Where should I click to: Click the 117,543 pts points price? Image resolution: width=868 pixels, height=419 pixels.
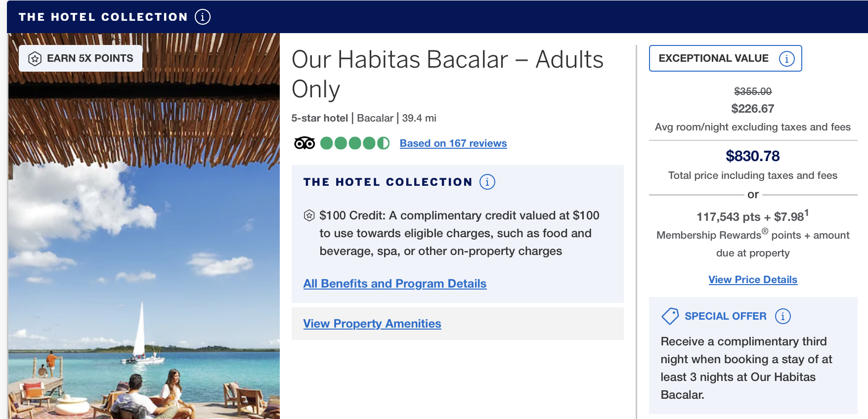click(x=729, y=217)
